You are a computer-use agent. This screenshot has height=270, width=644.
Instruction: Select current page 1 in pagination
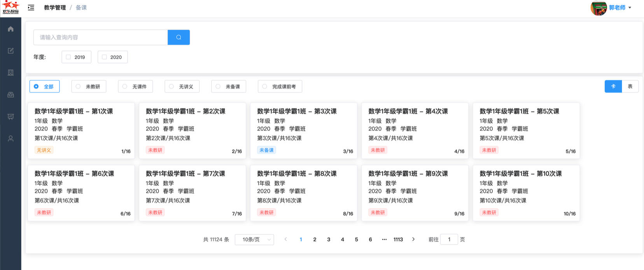pyautogui.click(x=301, y=239)
